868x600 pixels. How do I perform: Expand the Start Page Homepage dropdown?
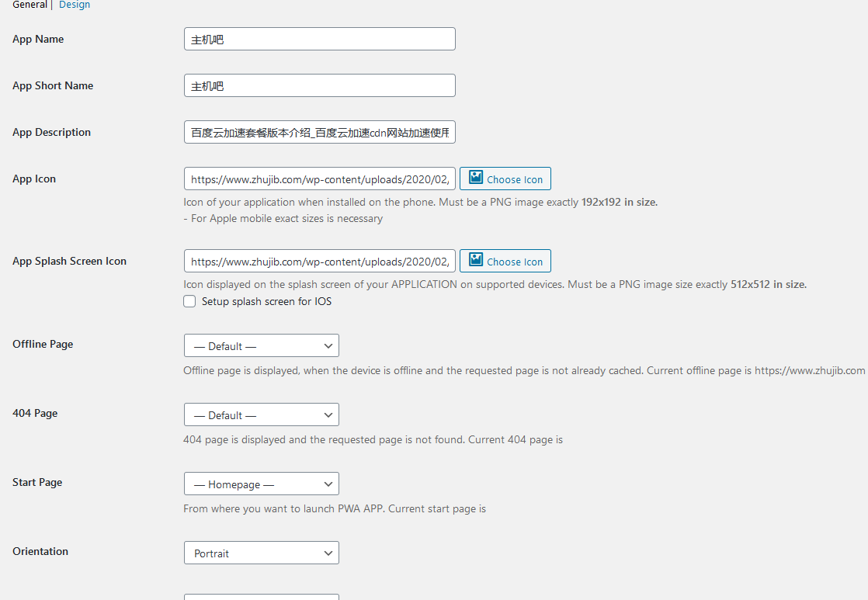point(262,484)
